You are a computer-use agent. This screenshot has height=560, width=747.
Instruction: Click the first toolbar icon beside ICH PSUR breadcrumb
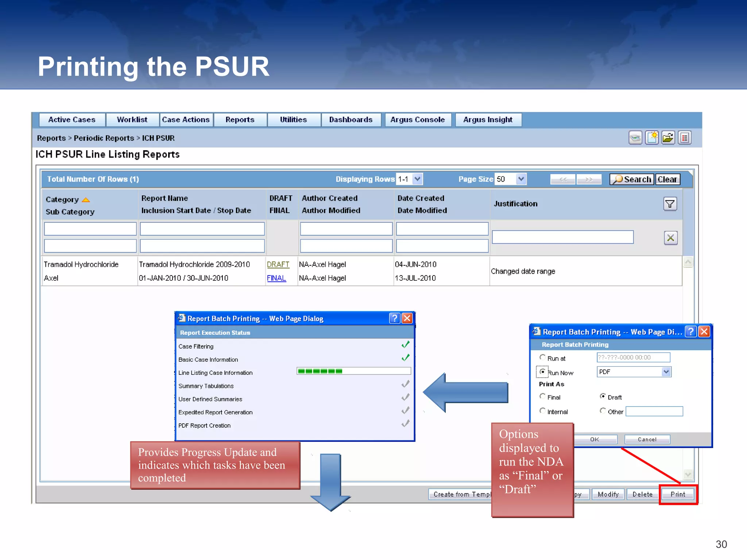[635, 138]
